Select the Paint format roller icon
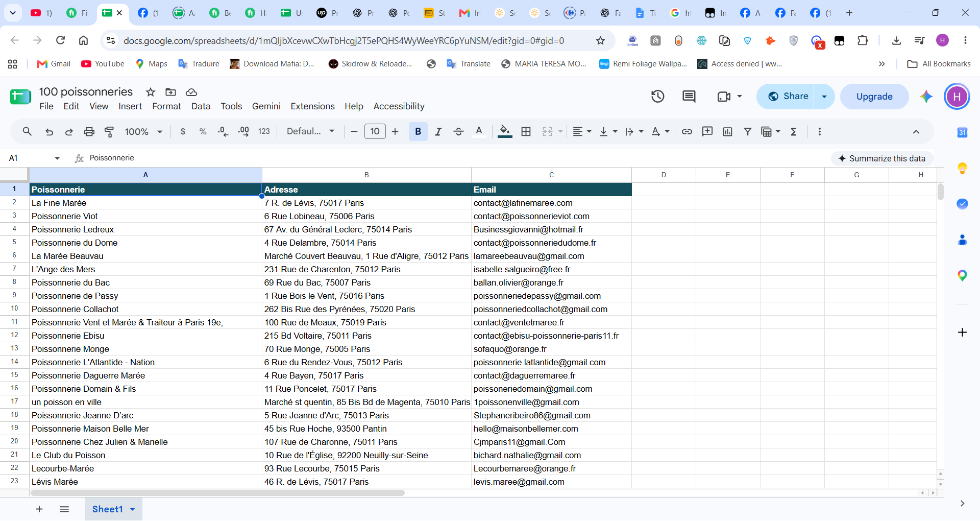The width and height of the screenshot is (980, 521). coord(109,132)
